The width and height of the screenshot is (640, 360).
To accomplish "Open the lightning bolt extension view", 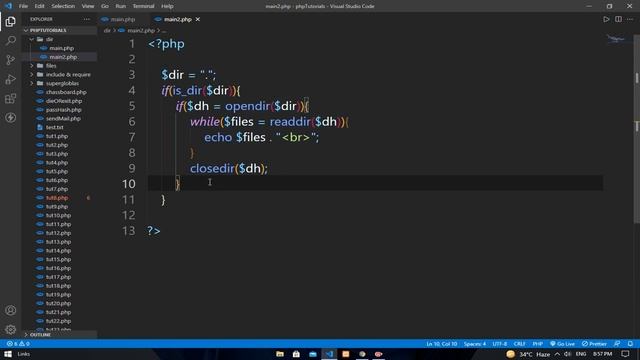I will point(11,118).
